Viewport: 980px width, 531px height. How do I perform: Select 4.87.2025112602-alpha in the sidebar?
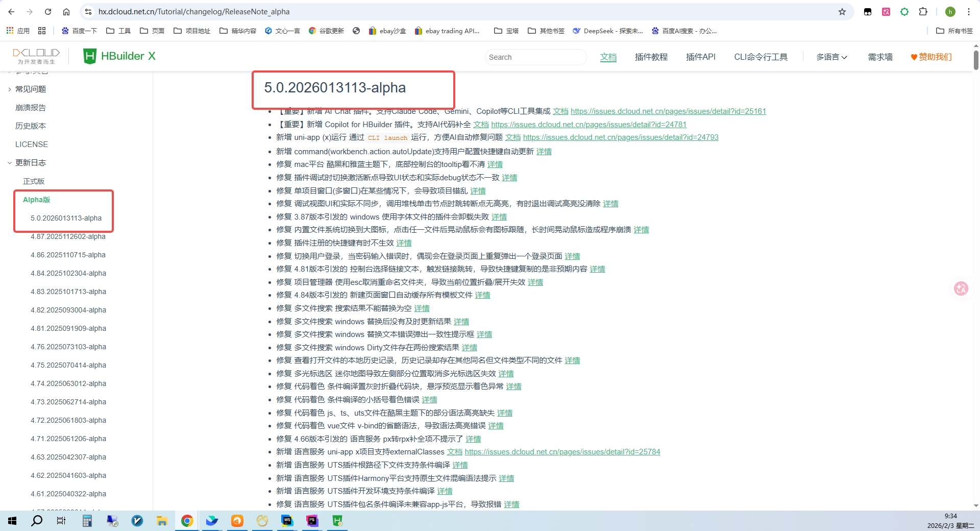(68, 236)
